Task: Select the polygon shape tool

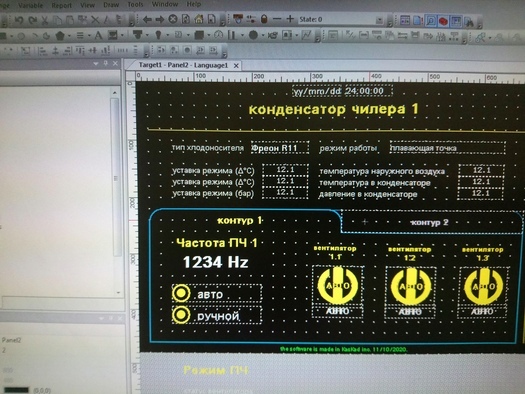Action: (60, 35)
